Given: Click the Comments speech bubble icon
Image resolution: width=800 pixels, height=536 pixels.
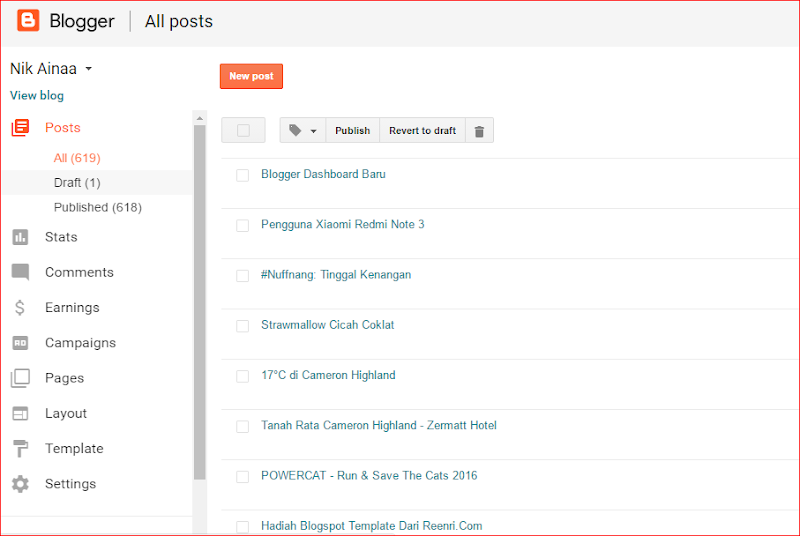Looking at the screenshot, I should (20, 272).
